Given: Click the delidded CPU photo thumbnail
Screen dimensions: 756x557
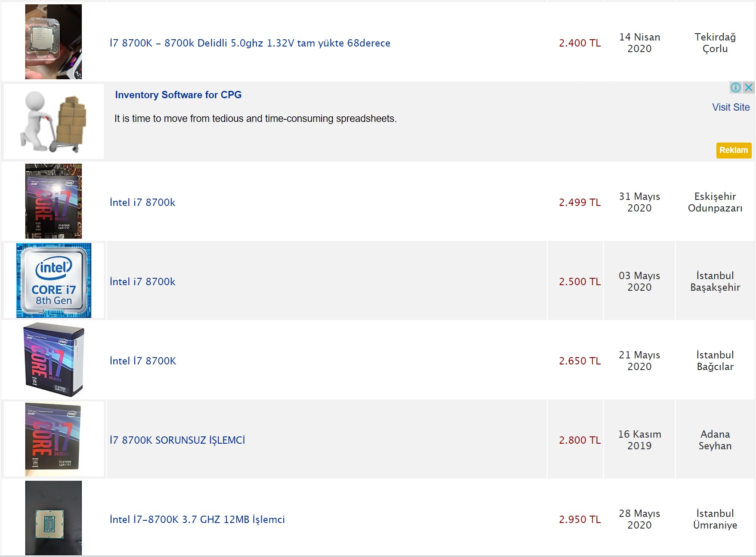Looking at the screenshot, I should tap(53, 42).
